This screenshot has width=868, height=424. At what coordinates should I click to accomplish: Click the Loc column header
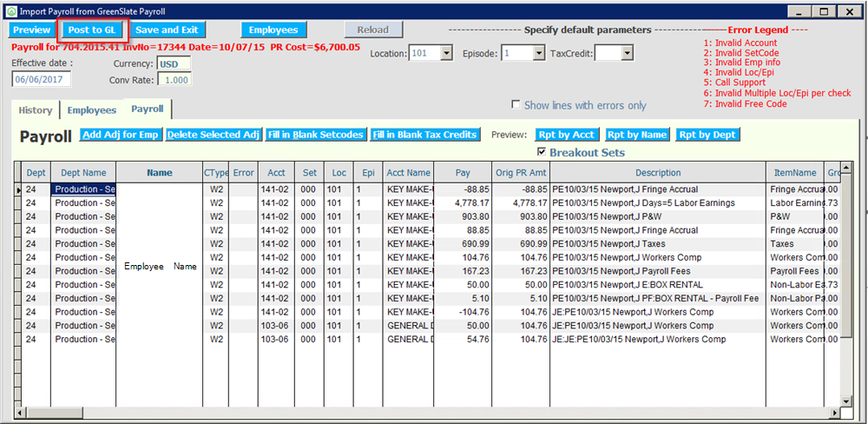pyautogui.click(x=339, y=173)
